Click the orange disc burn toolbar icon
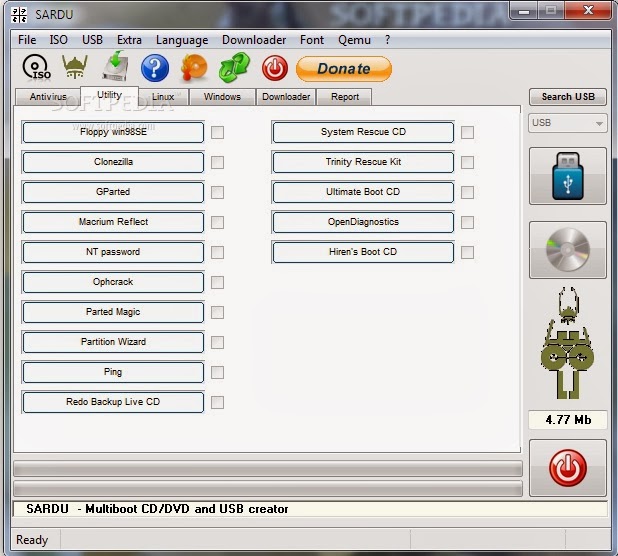 click(194, 68)
